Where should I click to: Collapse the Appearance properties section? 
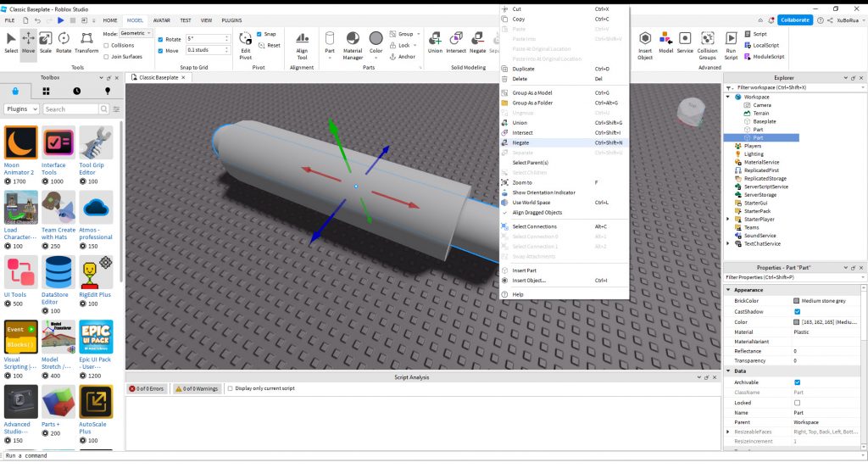coord(729,290)
